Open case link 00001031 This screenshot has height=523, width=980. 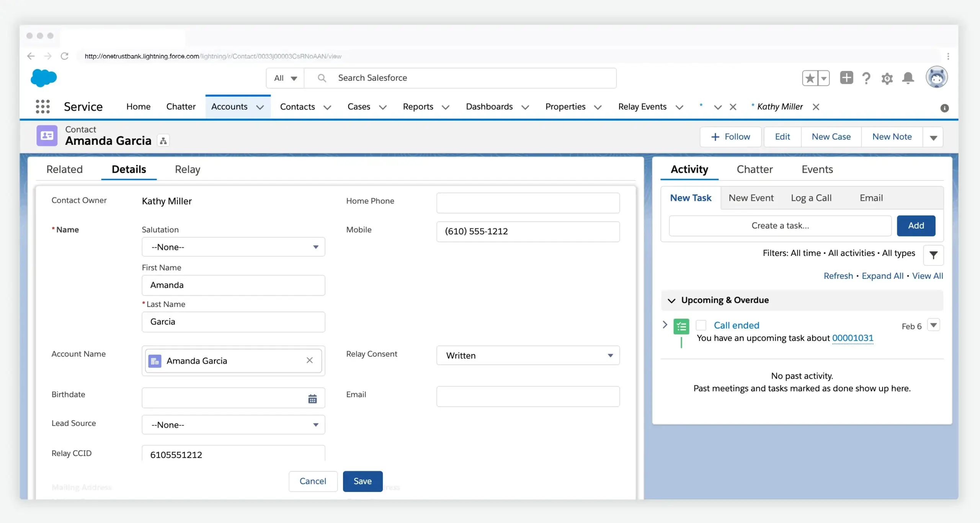pos(853,338)
